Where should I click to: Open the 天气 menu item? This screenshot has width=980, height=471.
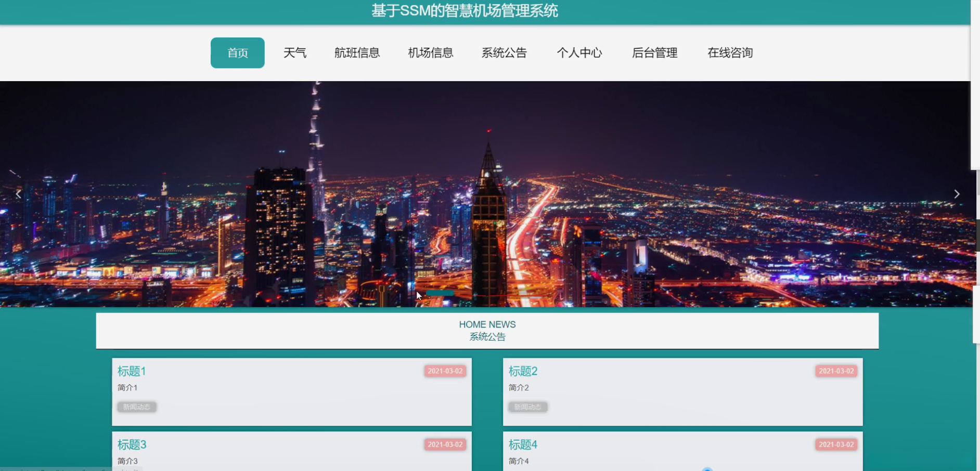[x=295, y=53]
